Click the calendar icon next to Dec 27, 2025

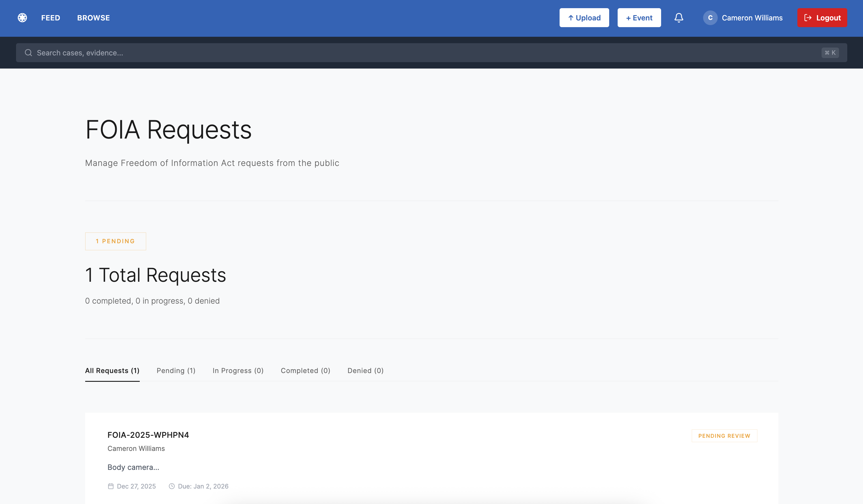point(110,486)
